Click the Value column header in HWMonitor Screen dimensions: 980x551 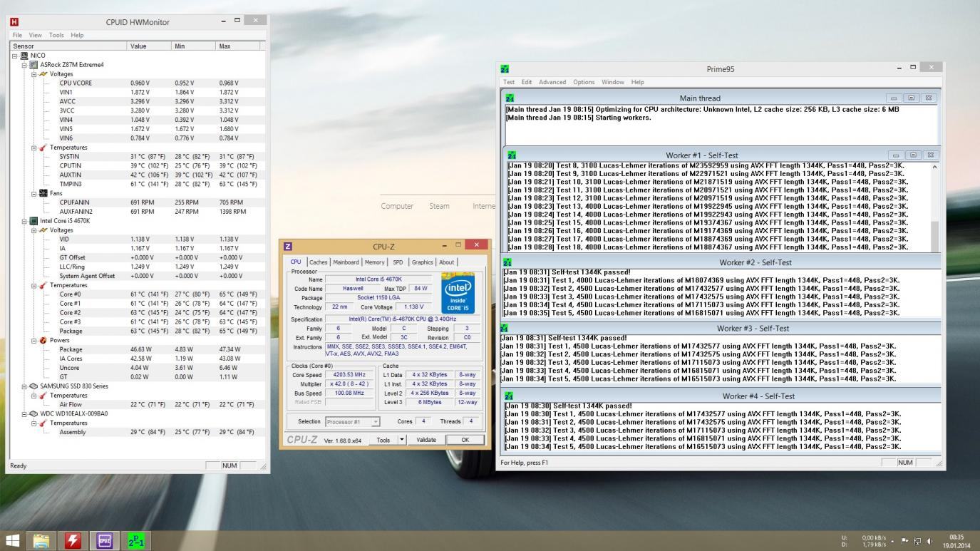point(149,46)
